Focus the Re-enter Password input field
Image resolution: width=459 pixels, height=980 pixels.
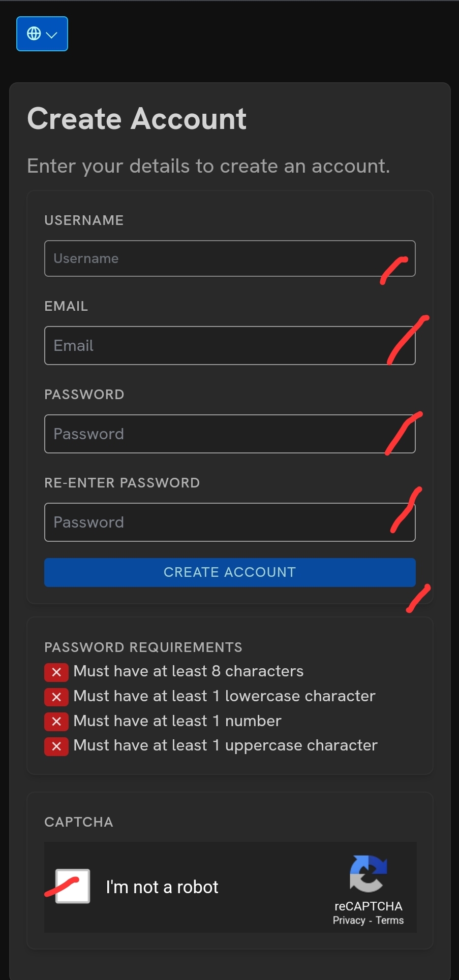point(230,522)
